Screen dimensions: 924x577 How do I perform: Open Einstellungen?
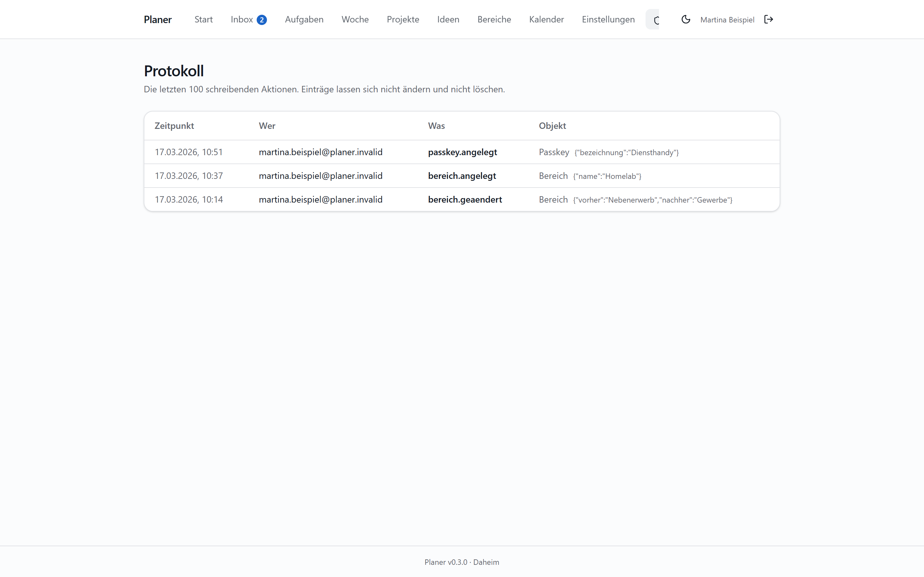coord(608,20)
